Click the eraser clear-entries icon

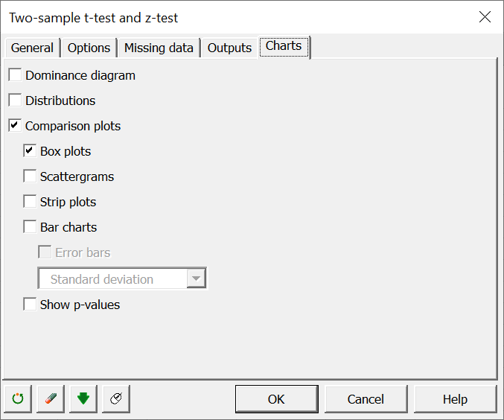point(51,398)
